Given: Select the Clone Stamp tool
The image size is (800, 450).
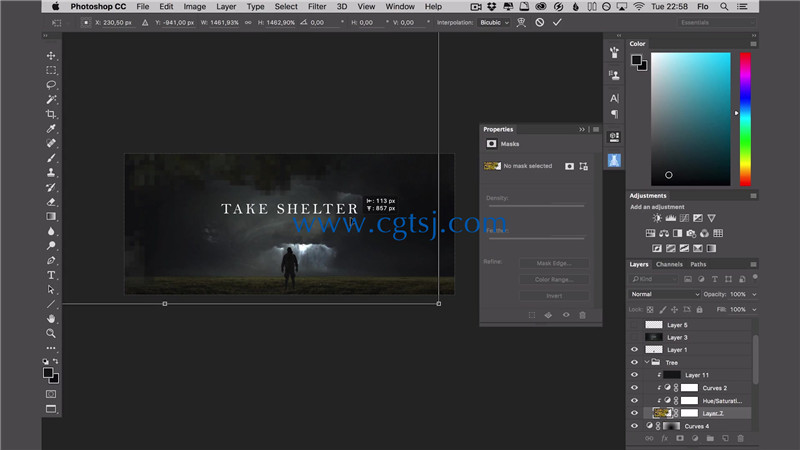Looking at the screenshot, I should (x=51, y=172).
